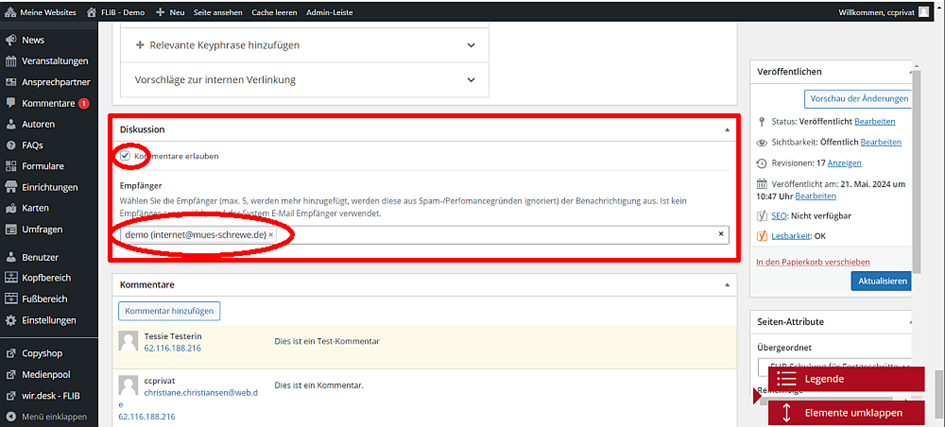Click the Einstellungen gear icon

[x=11, y=320]
